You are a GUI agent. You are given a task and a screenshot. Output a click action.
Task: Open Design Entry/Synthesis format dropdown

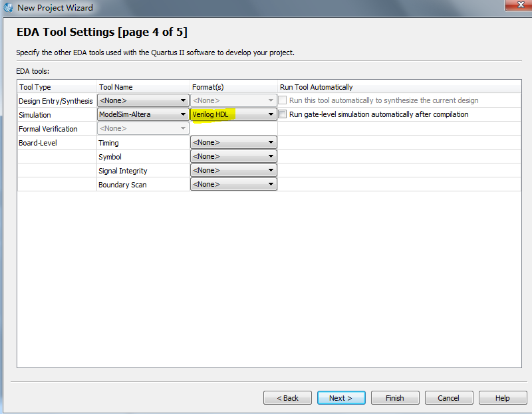pyautogui.click(x=233, y=100)
